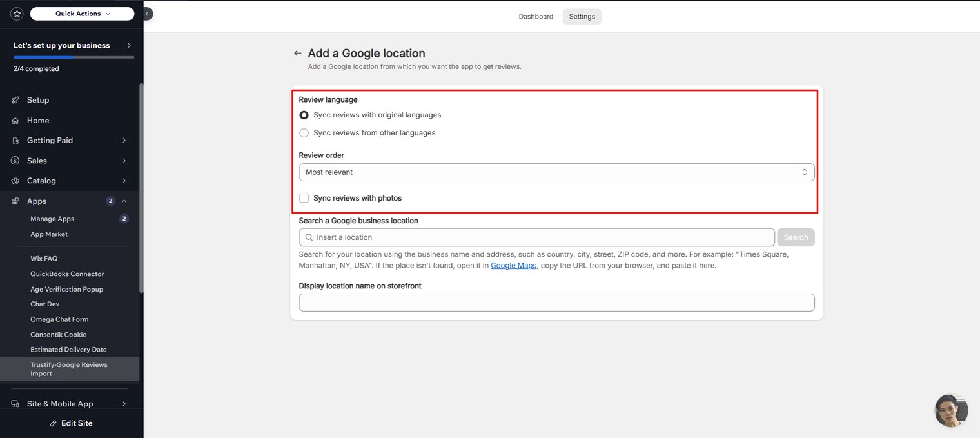Open App Market in the sidebar
980x438 pixels.
tap(49, 234)
